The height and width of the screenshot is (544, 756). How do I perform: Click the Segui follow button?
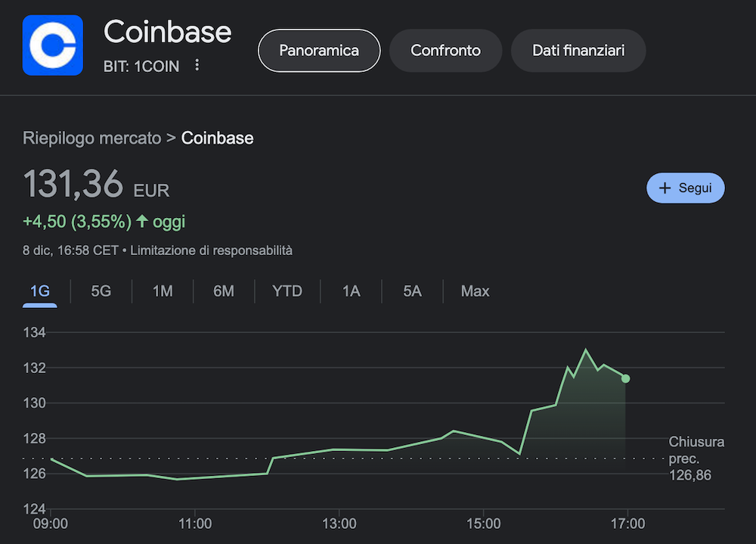(x=685, y=188)
